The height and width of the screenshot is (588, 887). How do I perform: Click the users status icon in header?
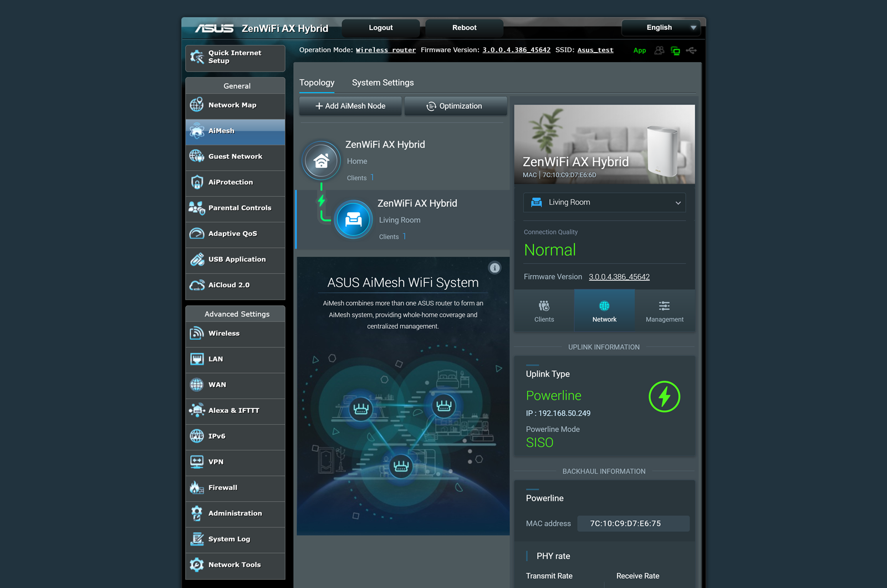tap(659, 50)
